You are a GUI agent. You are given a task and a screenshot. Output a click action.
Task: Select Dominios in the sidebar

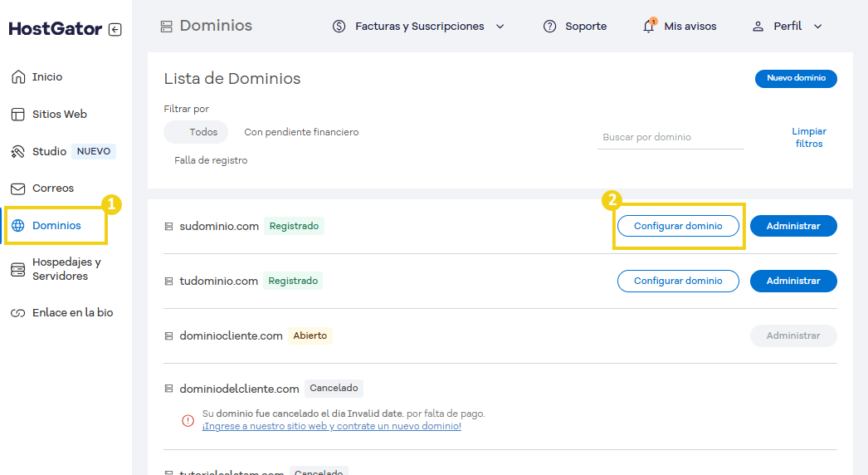click(x=56, y=226)
